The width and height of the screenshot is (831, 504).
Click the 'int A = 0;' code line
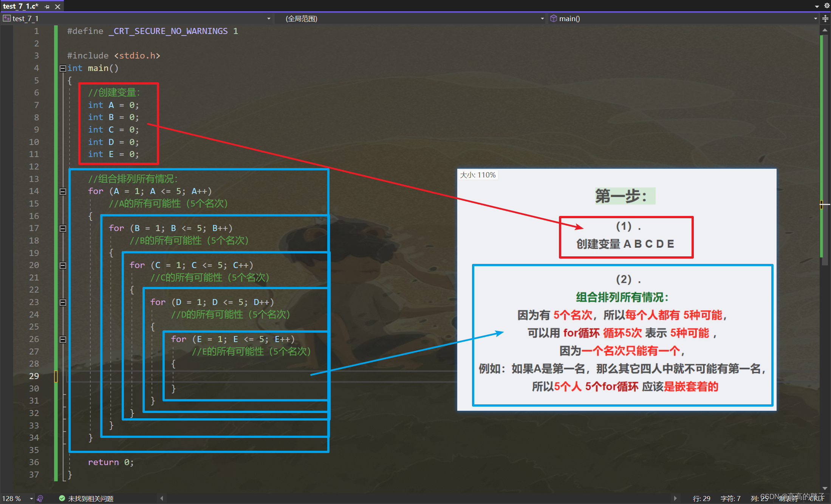(x=113, y=105)
